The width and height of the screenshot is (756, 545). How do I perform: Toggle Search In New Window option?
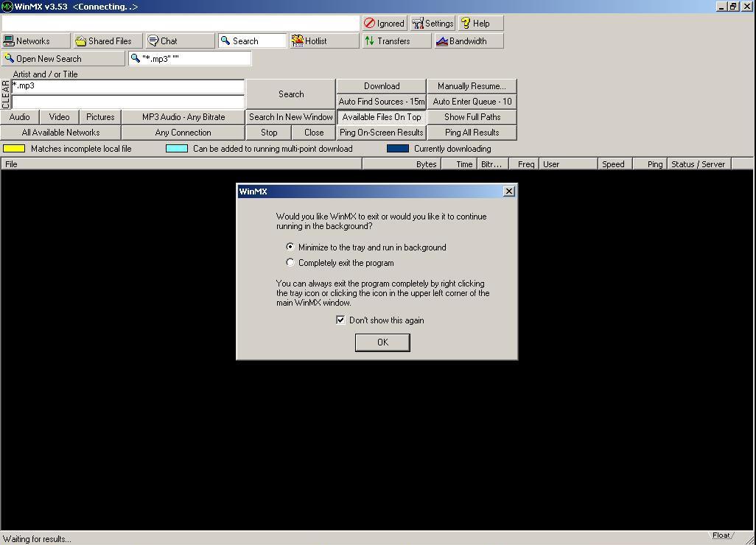pos(291,117)
